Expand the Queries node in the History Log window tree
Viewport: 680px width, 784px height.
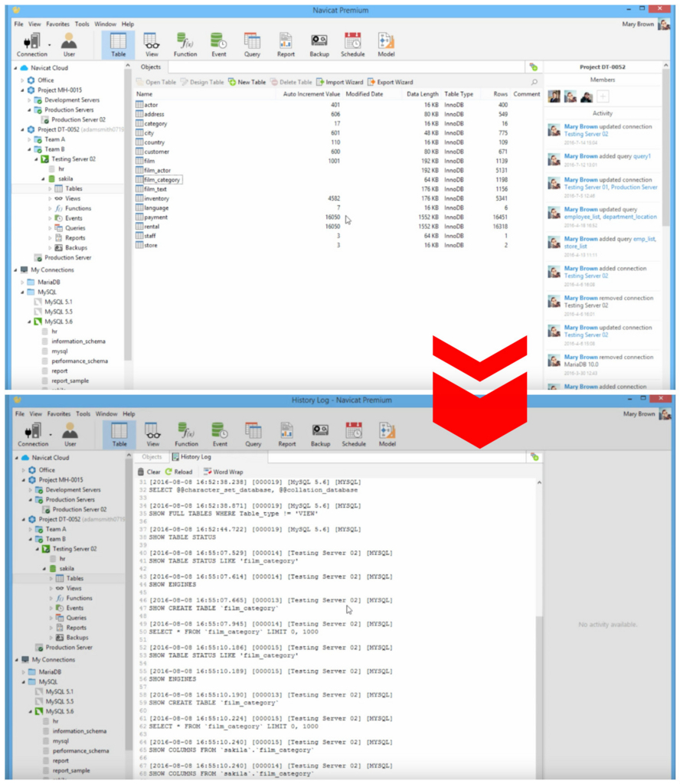tap(51, 618)
